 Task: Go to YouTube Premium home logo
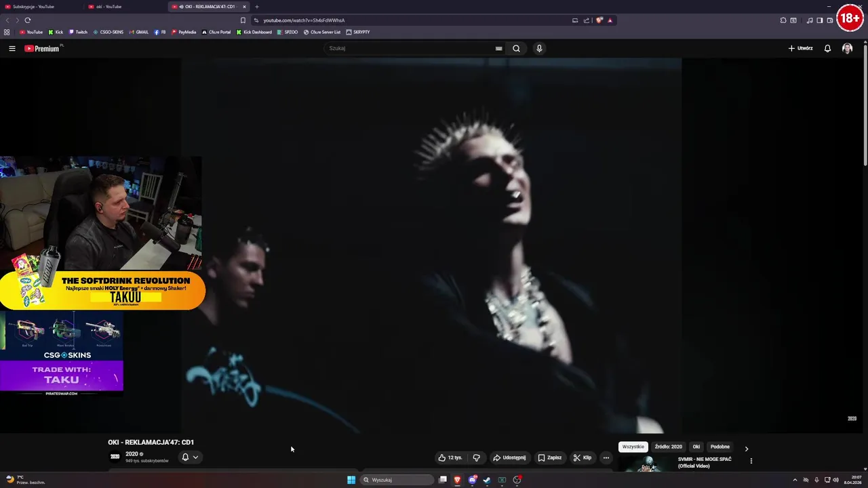[x=42, y=48]
